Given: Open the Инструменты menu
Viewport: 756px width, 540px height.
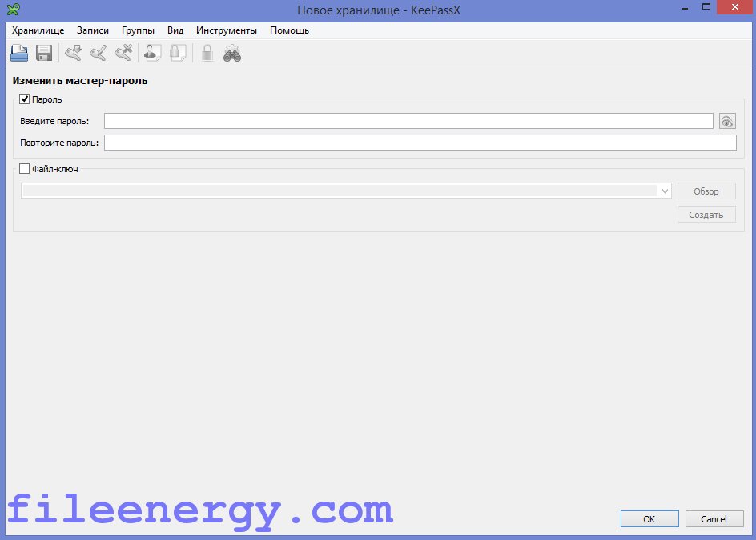Looking at the screenshot, I should 227,30.
